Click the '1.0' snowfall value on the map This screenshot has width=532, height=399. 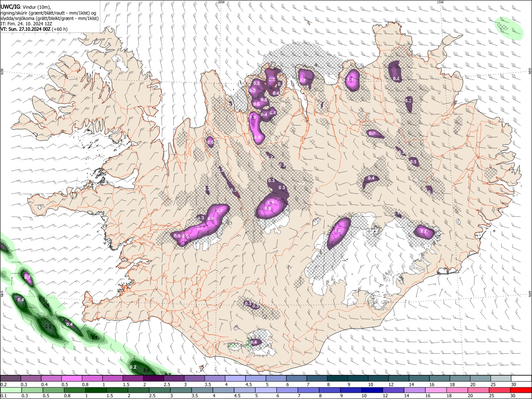pos(337,231)
